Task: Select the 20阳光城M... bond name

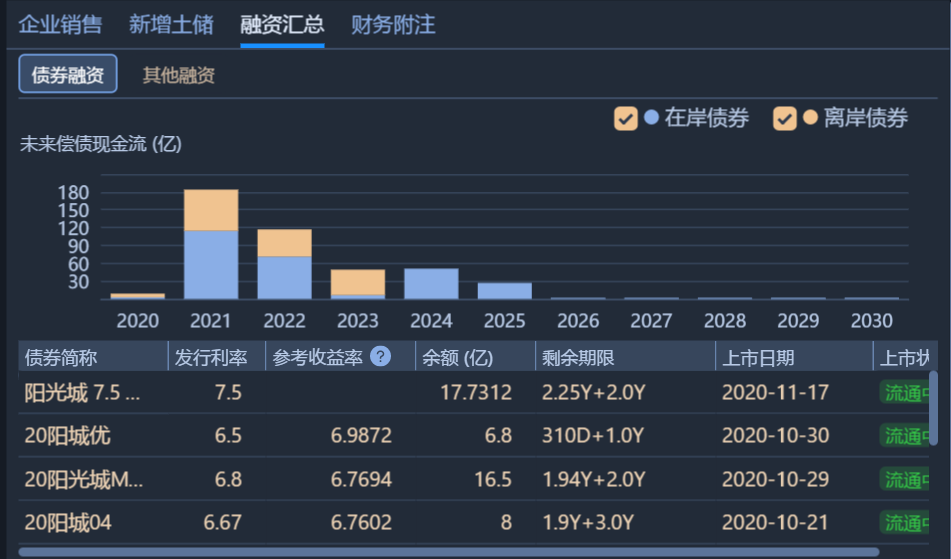Action: (x=84, y=480)
